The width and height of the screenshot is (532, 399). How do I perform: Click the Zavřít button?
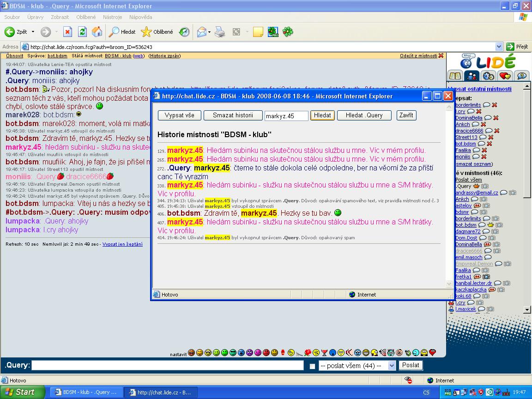[406, 115]
